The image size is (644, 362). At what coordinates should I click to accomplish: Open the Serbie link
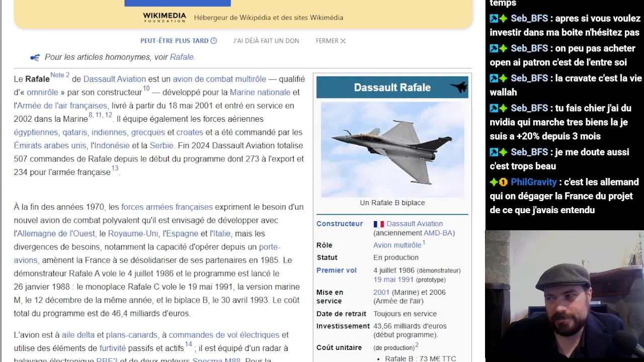(162, 146)
